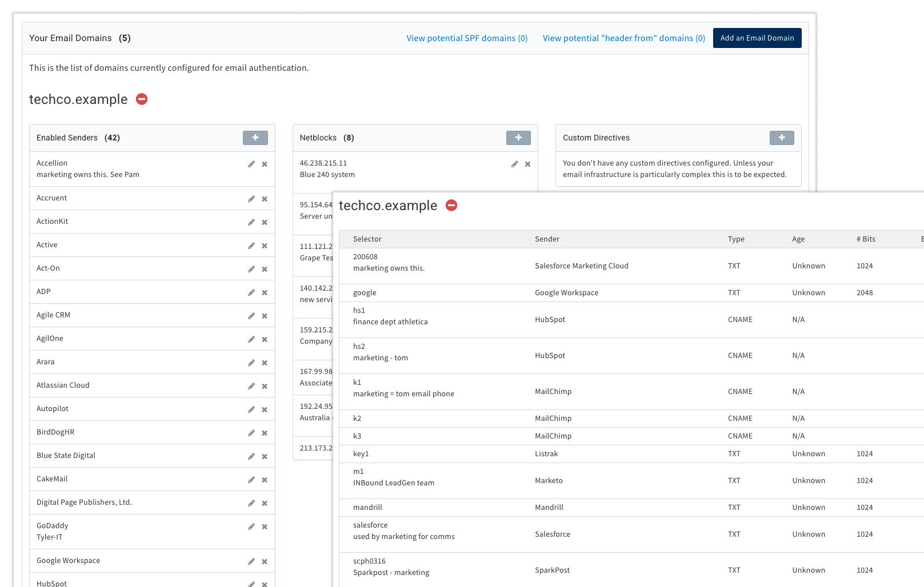The image size is (924, 587).
Task: Edit the BirdDogHR sender
Action: 251,433
